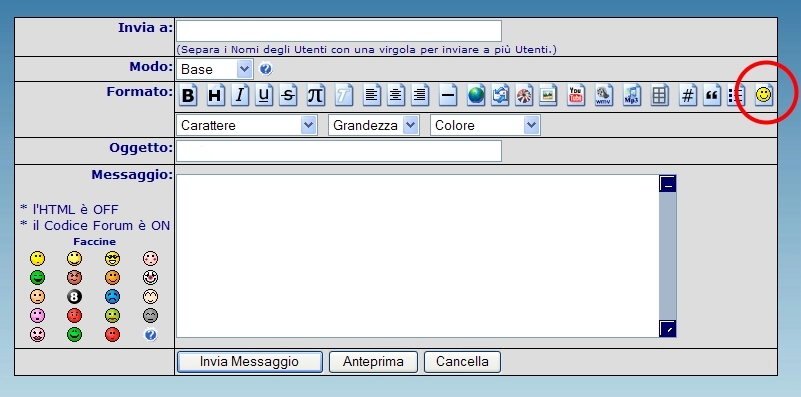
Task: Click the Invia Messaggio button
Action: (249, 362)
